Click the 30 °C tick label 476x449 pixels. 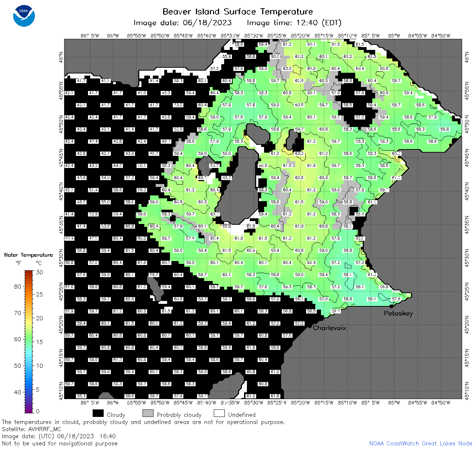click(x=40, y=272)
